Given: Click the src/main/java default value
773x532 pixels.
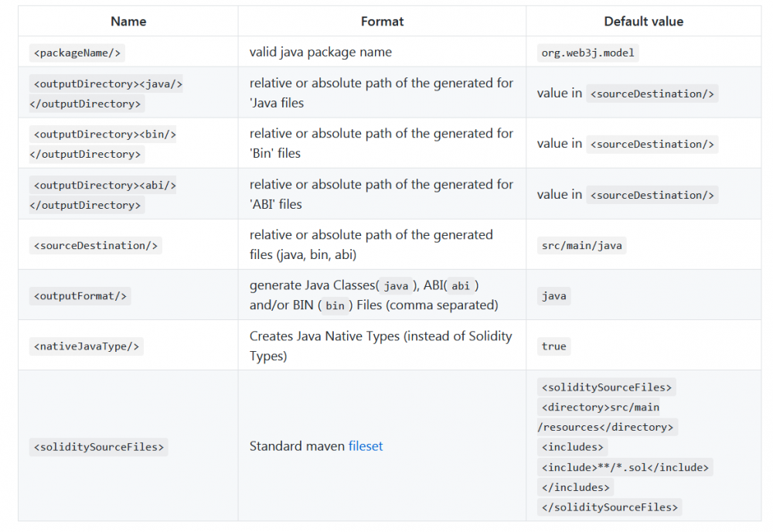Looking at the screenshot, I should [x=583, y=245].
